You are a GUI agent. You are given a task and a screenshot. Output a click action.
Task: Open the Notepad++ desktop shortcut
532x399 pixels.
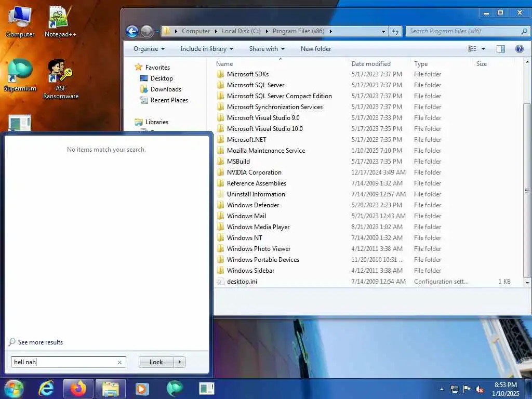(60, 21)
